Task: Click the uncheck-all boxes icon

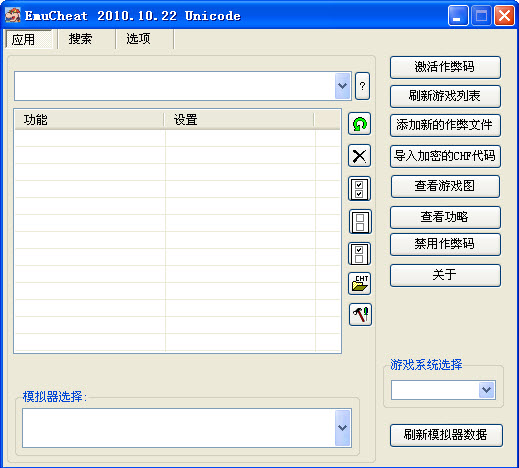Action: 360,222
